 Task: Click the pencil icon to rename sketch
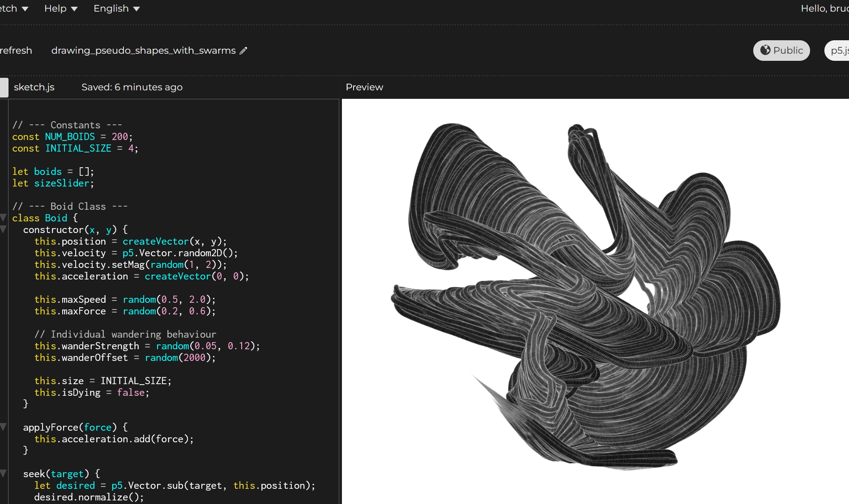[x=243, y=51]
